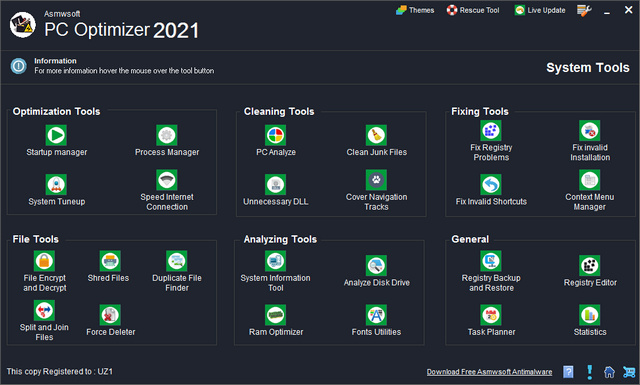Open the Themes menu
Screen dimensions: 640x385
coord(415,10)
